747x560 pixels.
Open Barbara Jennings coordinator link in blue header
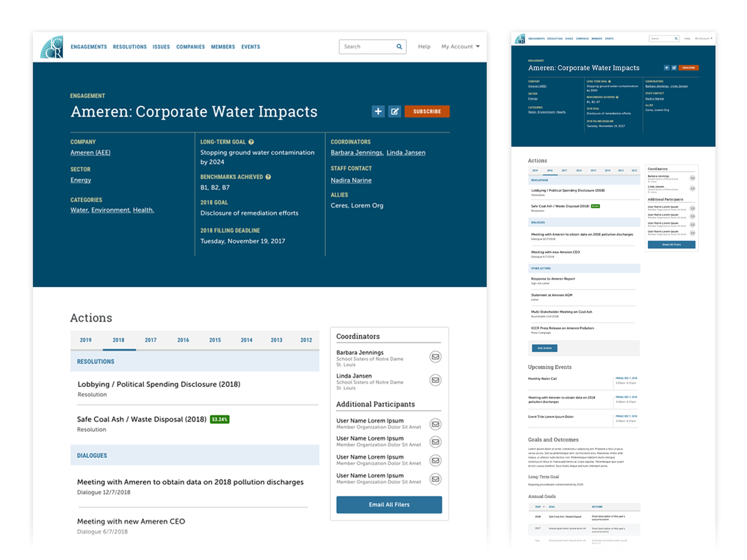coord(357,153)
